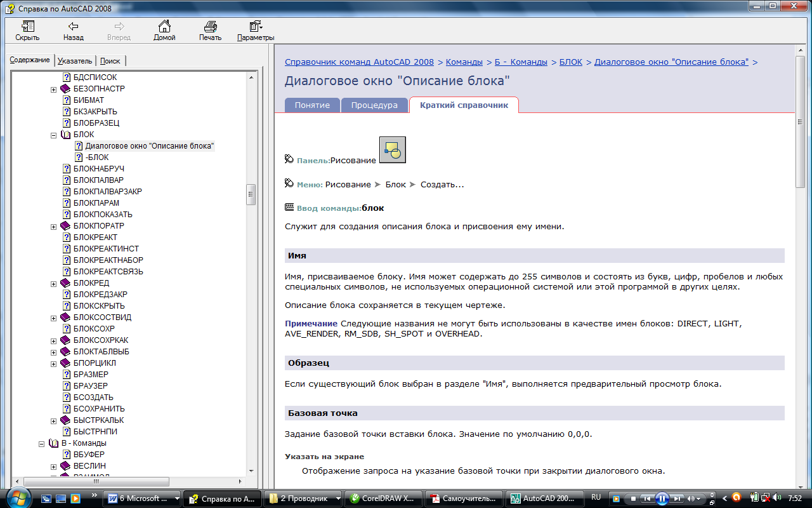The height and width of the screenshot is (508, 812).
Task: Follow the Б - Команды breadcrumb link
Action: pyautogui.click(x=521, y=62)
